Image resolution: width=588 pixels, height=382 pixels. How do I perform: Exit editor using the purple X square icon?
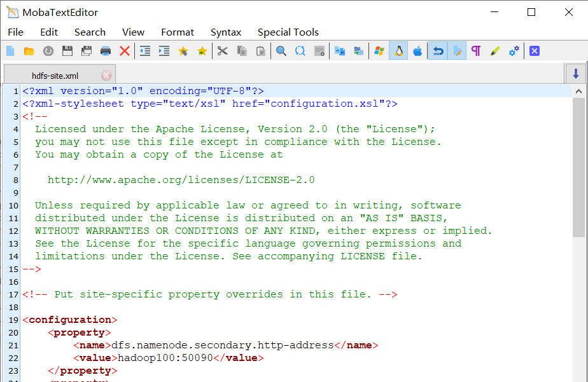click(535, 51)
